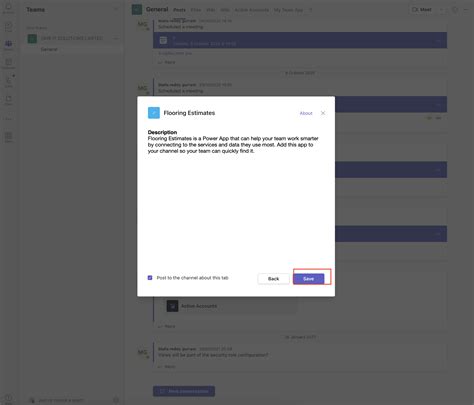This screenshot has width=474, height=405.
Task: Click the Back button in the dialog
Action: 273,279
